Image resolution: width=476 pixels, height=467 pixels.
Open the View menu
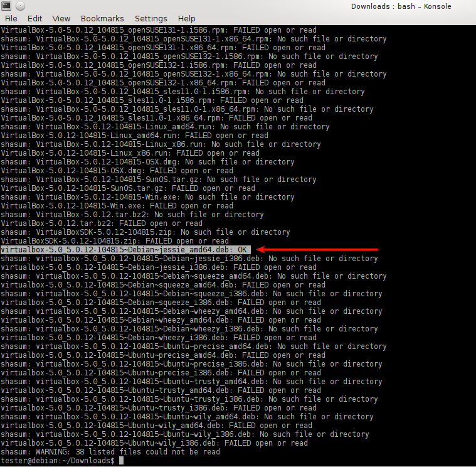(61, 19)
